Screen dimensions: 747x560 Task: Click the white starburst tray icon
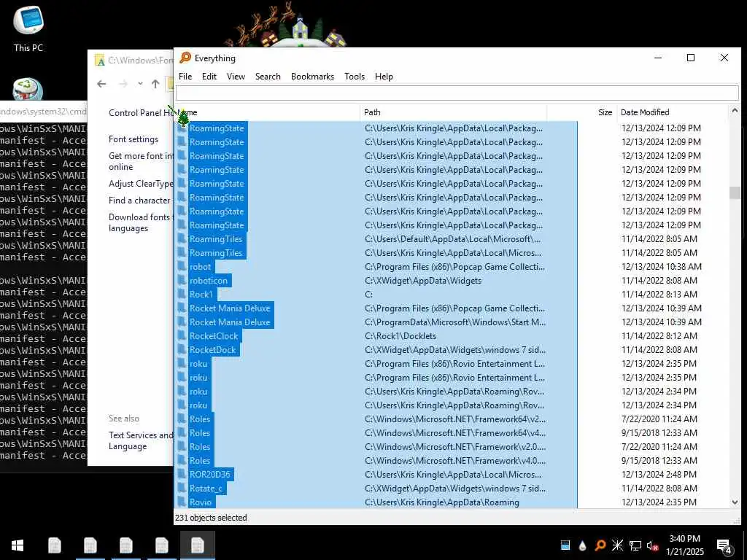tap(617, 545)
